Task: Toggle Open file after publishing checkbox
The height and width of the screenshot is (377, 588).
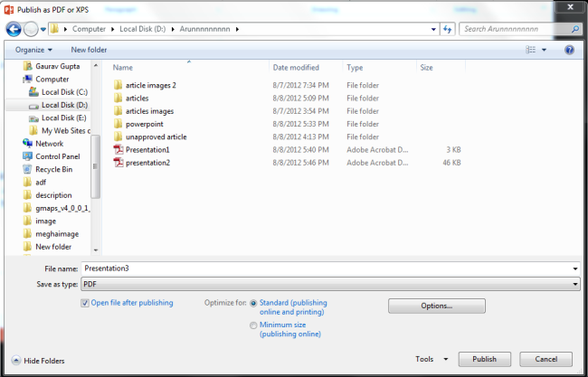Action: tap(85, 303)
